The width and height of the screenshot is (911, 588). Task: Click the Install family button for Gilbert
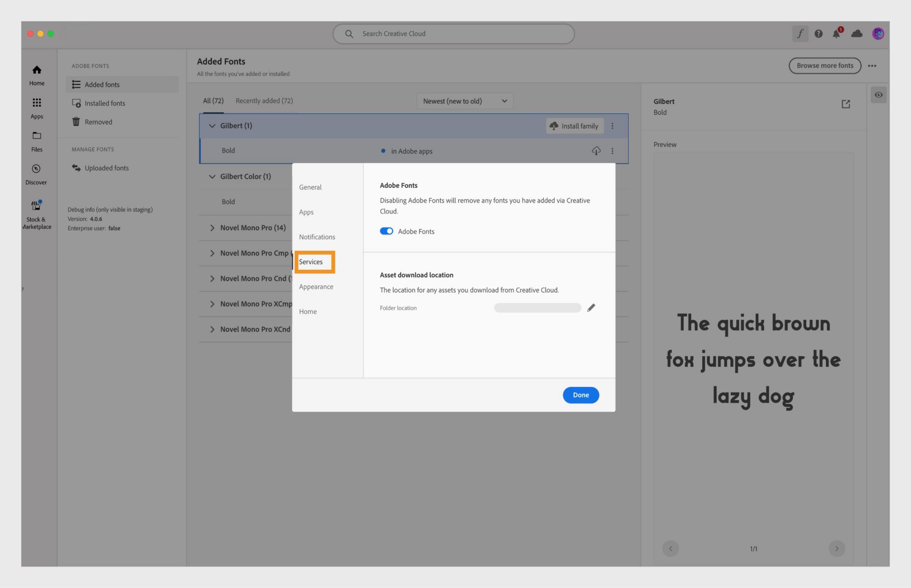point(574,126)
